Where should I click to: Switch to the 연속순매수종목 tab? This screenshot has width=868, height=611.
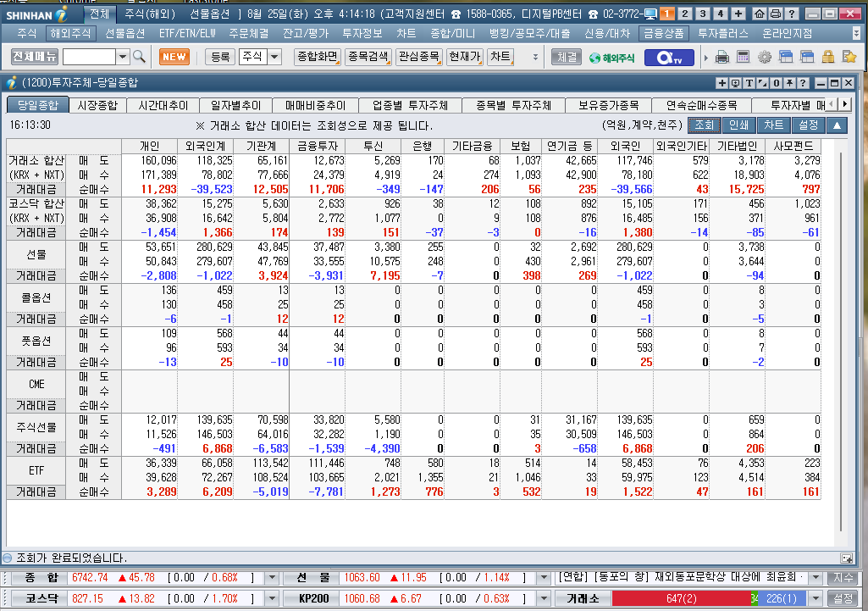[x=701, y=105]
